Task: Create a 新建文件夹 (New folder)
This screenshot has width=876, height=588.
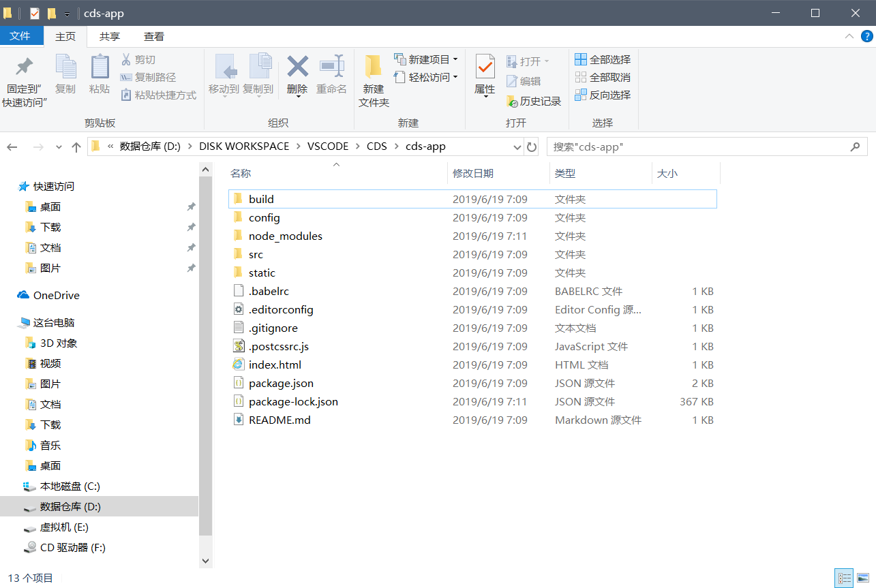Action: (374, 80)
